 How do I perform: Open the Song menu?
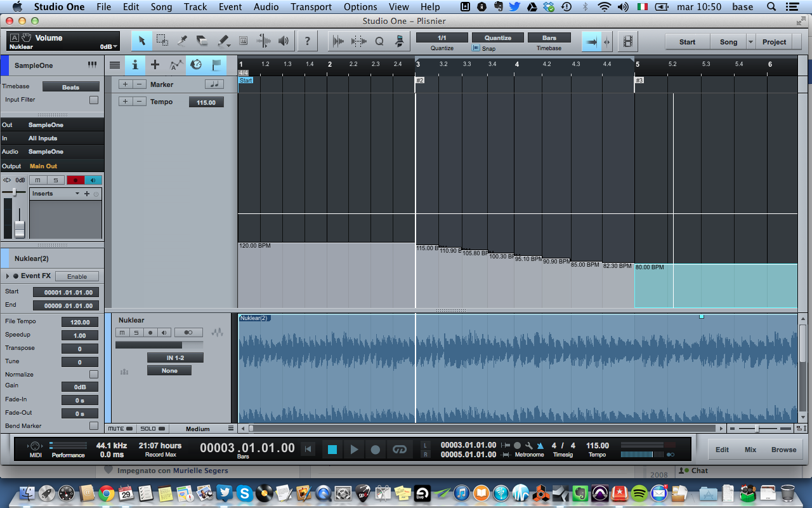[161, 7]
